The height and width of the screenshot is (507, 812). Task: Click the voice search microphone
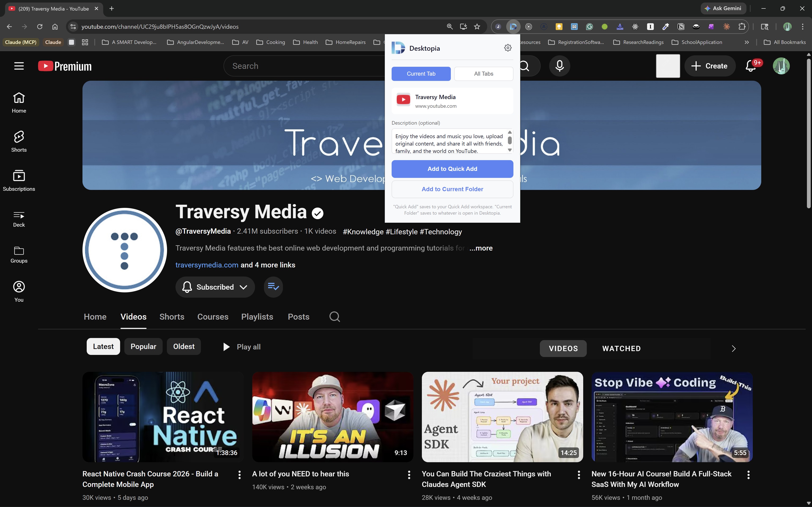click(x=559, y=66)
